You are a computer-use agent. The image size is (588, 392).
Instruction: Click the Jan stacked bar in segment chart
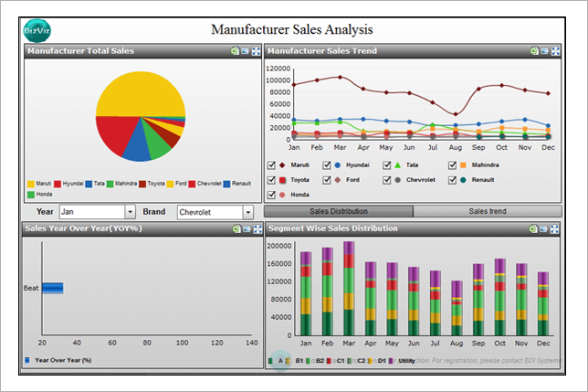(x=306, y=293)
